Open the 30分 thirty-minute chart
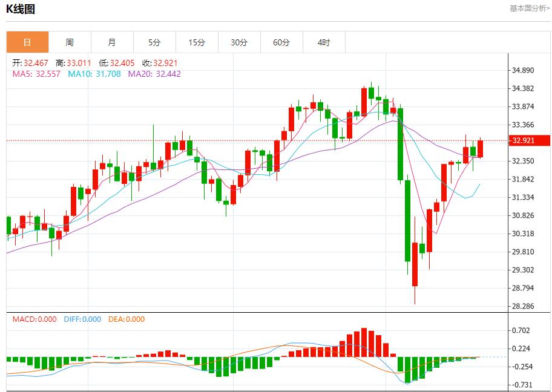 pyautogui.click(x=240, y=42)
